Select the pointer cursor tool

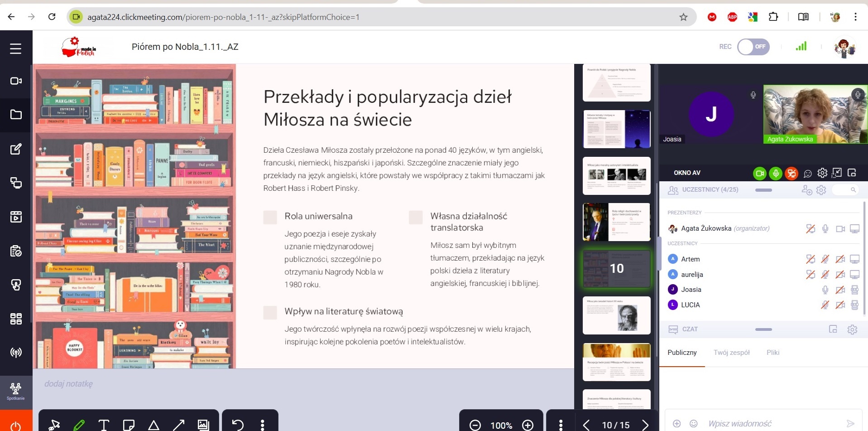[54, 425]
